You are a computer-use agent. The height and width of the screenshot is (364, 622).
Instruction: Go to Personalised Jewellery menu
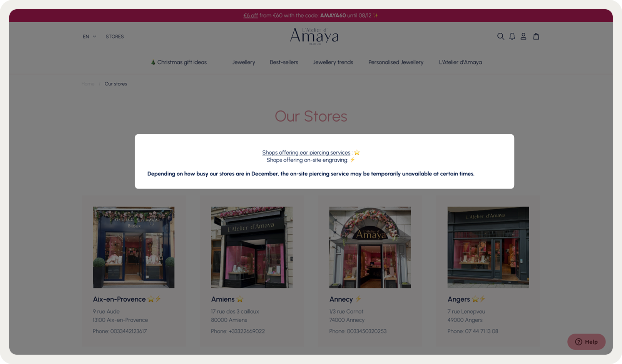[396, 62]
